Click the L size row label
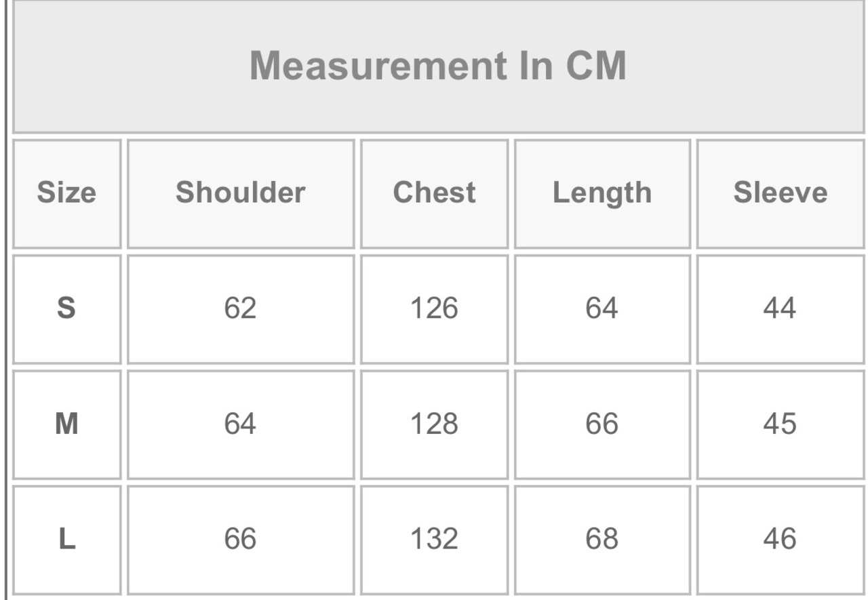 (x=66, y=540)
